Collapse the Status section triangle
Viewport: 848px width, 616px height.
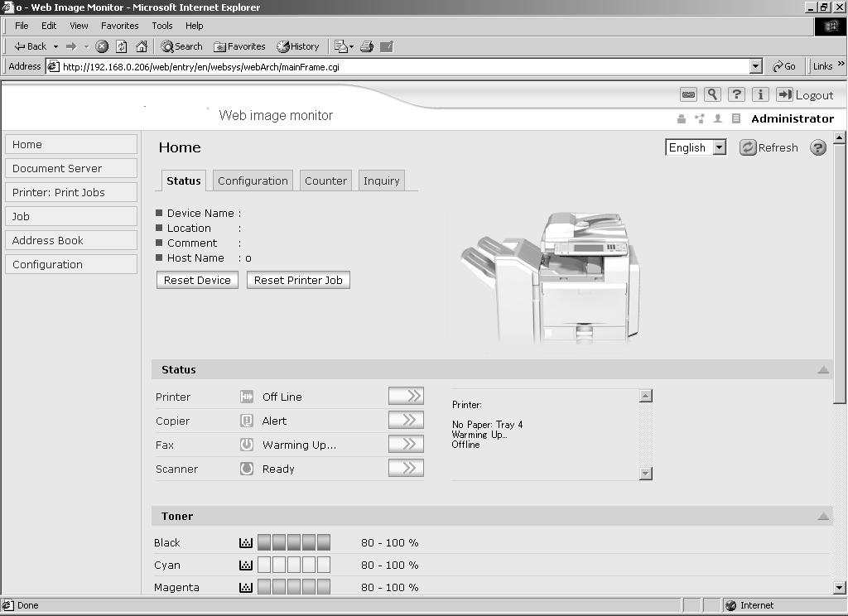point(823,369)
